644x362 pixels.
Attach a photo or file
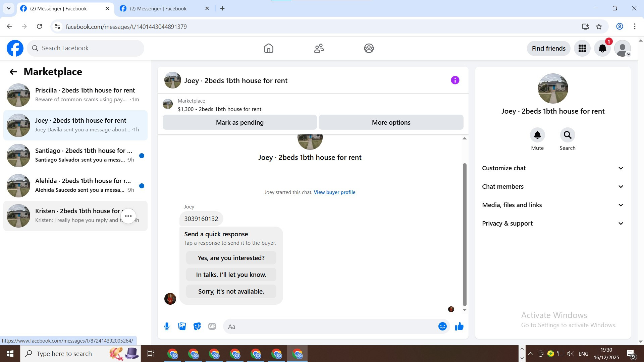pos(182,326)
